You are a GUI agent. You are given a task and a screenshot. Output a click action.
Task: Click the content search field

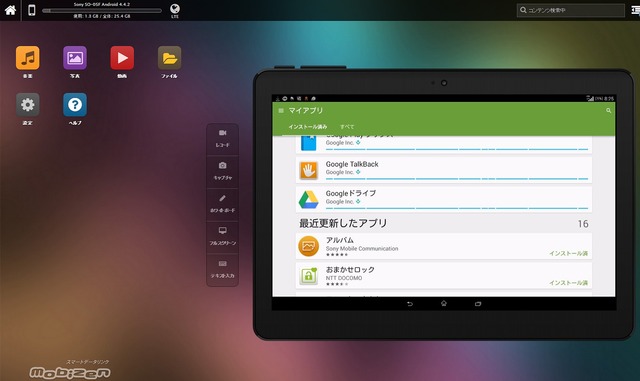point(571,10)
